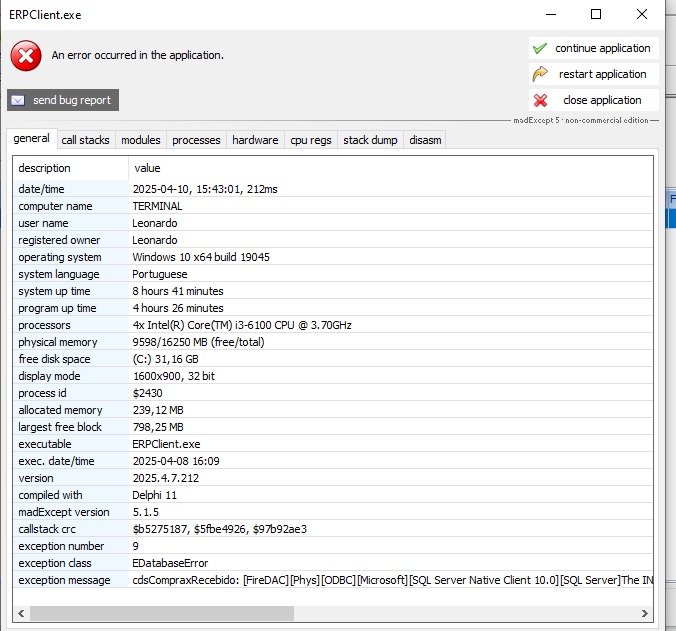Click the horizontal scrollbar right arrow
Screen dimensions: 676x631
pos(645,613)
